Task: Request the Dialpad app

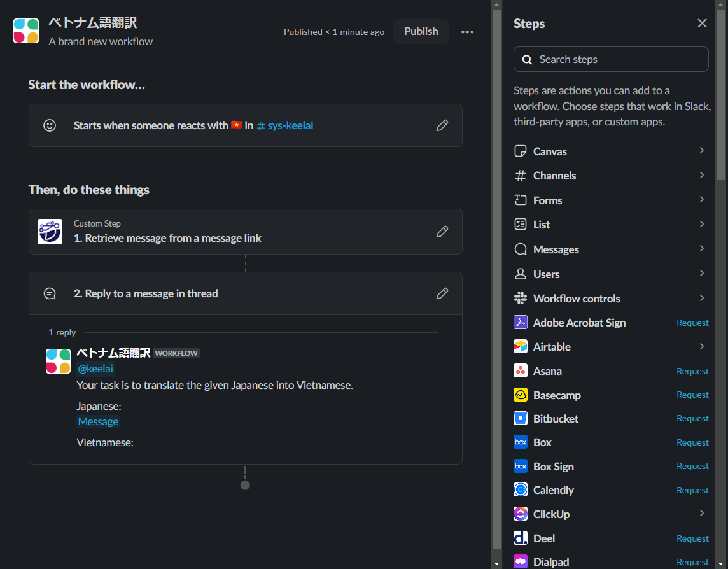Action: [692, 562]
